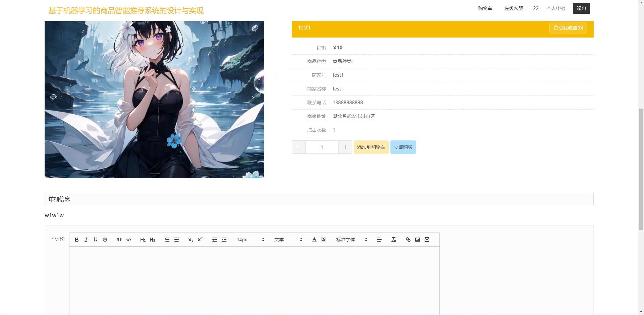Screen dimensions: 644x315
Task: Insert a code block in the comment
Action: (129, 240)
